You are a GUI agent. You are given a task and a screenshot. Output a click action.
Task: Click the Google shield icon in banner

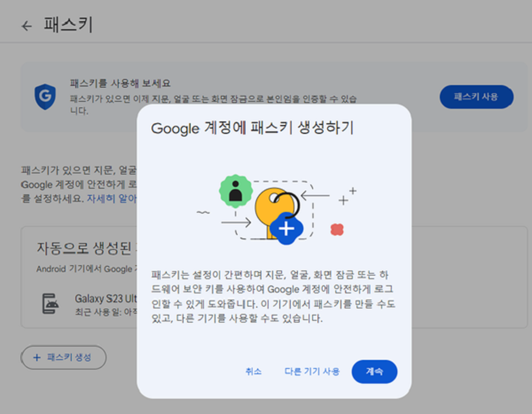(45, 97)
